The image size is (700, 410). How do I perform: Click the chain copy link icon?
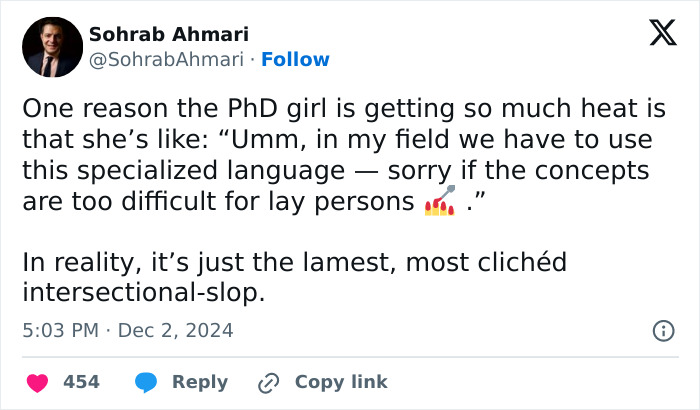pos(268,382)
